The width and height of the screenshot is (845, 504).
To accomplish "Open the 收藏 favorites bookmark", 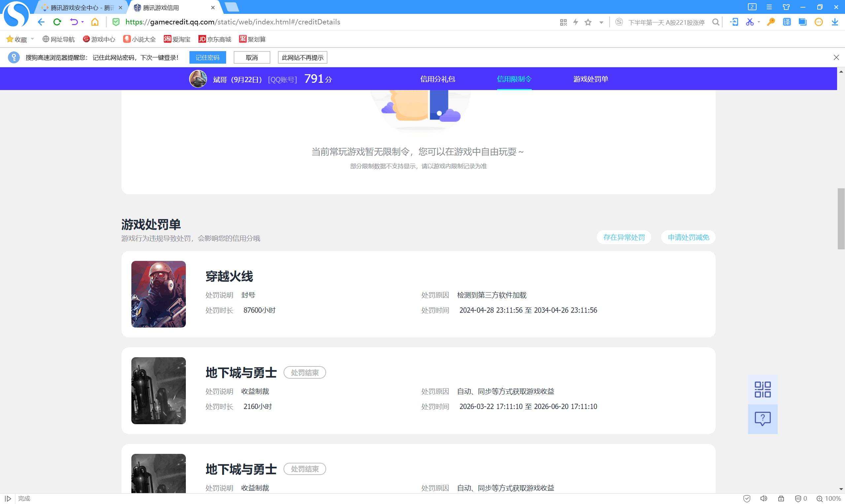I will tap(17, 39).
